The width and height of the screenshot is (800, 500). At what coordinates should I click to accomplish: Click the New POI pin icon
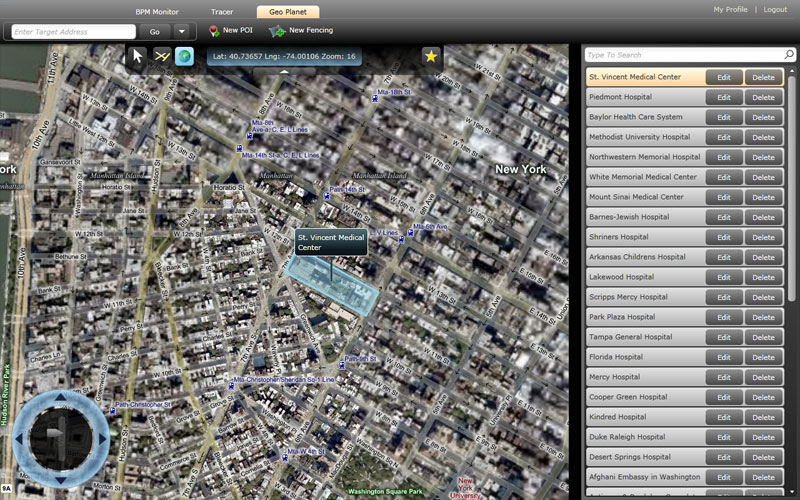click(214, 31)
